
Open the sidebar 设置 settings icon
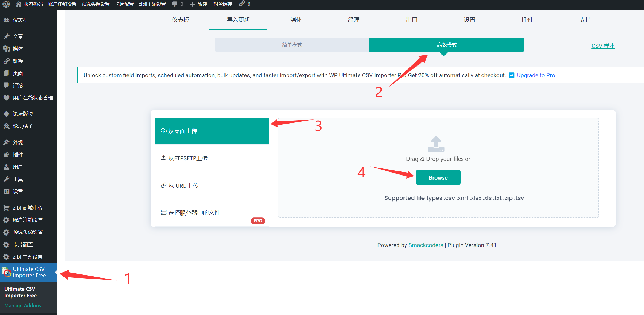[x=6, y=191]
